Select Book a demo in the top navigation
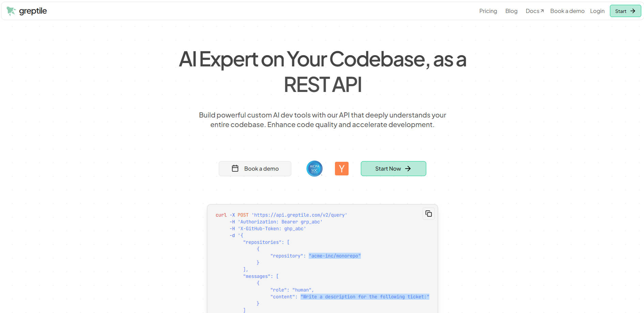Viewport: 644px width, 313px height. pos(567,11)
